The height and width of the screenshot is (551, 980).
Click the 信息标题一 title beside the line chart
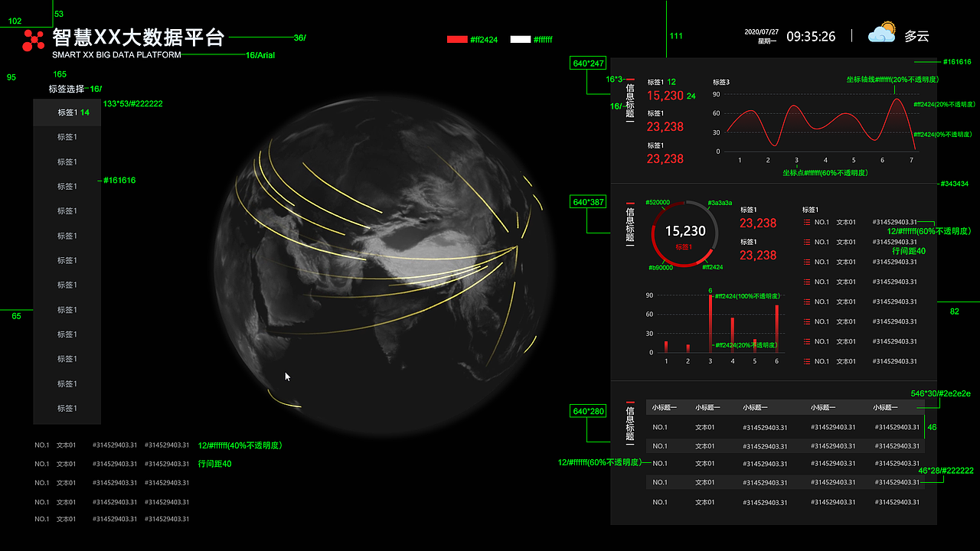pyautogui.click(x=630, y=103)
